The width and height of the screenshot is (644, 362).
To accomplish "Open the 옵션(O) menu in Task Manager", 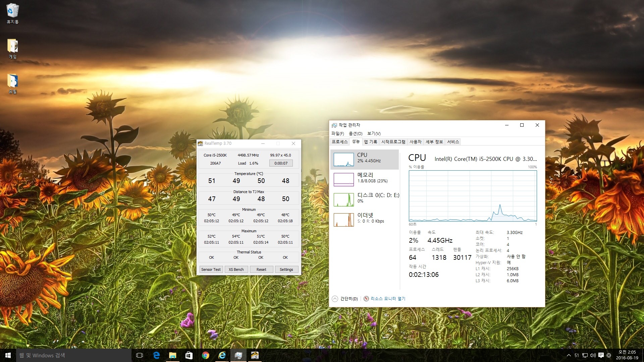I will (356, 133).
